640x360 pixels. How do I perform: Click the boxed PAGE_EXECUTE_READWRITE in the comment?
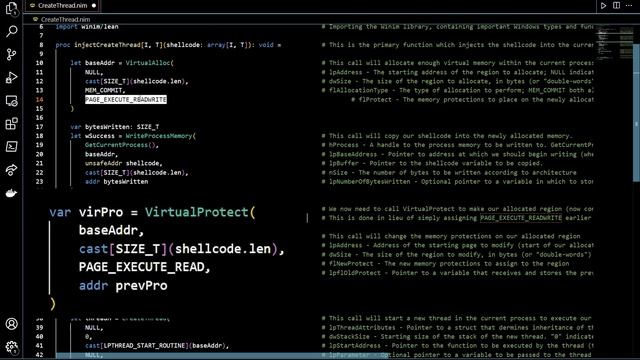pyautogui.click(x=521, y=218)
